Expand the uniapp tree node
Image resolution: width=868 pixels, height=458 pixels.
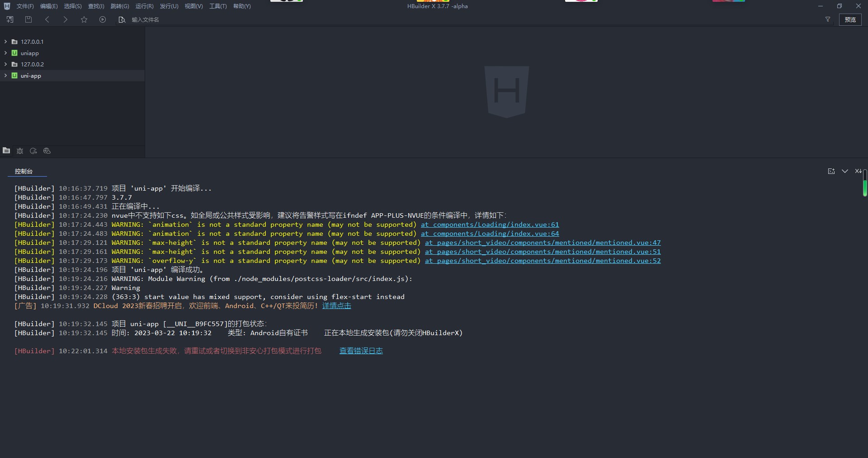tap(5, 53)
